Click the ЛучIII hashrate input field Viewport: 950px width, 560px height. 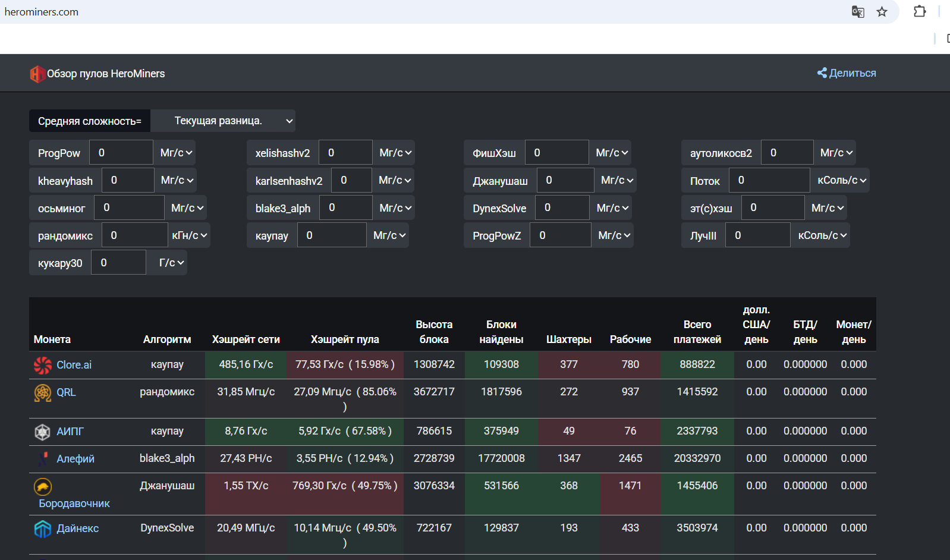tap(758, 235)
